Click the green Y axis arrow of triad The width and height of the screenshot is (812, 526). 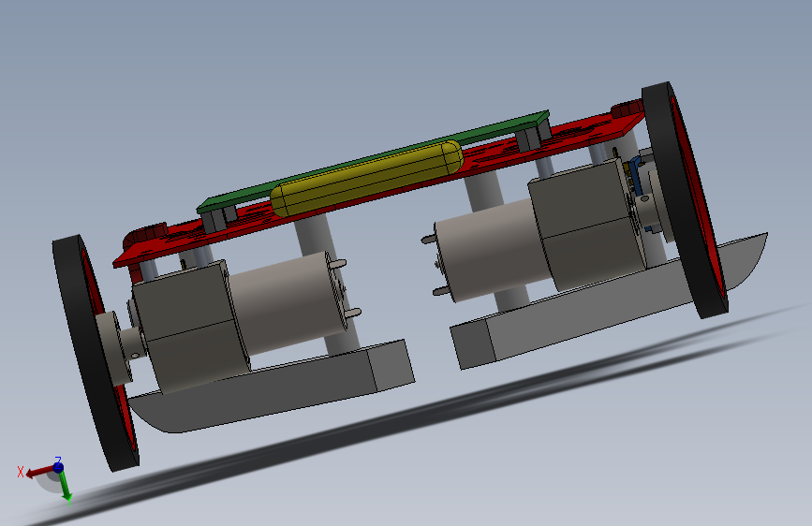coord(65,487)
